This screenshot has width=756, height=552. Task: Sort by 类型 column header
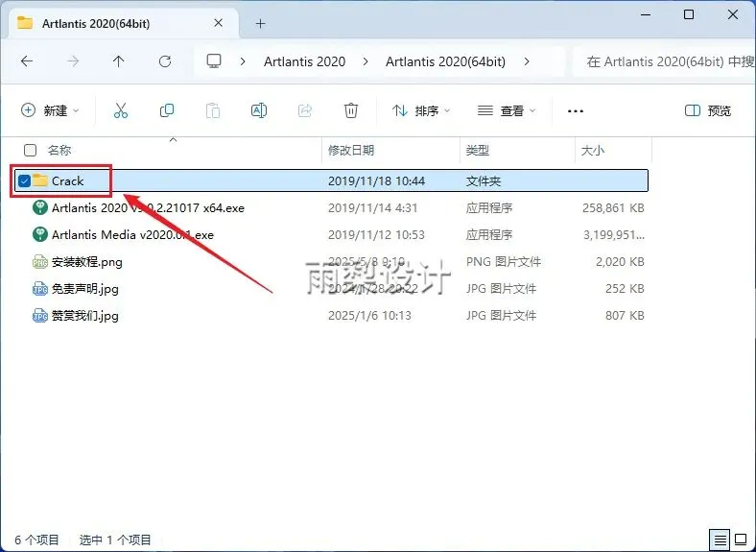(x=478, y=150)
